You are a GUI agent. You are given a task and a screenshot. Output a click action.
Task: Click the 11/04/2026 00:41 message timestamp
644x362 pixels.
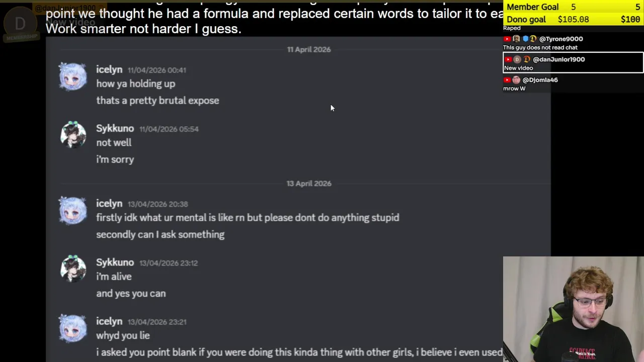pos(156,70)
